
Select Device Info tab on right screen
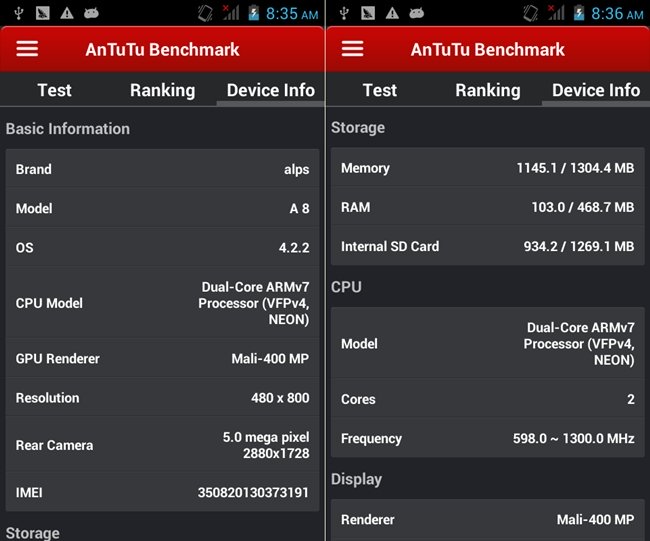595,90
